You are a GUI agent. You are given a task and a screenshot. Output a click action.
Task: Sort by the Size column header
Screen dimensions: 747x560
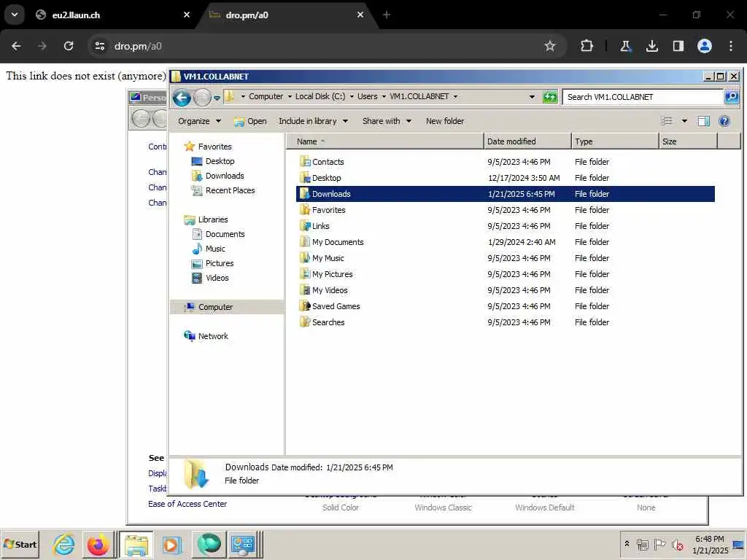coord(688,141)
